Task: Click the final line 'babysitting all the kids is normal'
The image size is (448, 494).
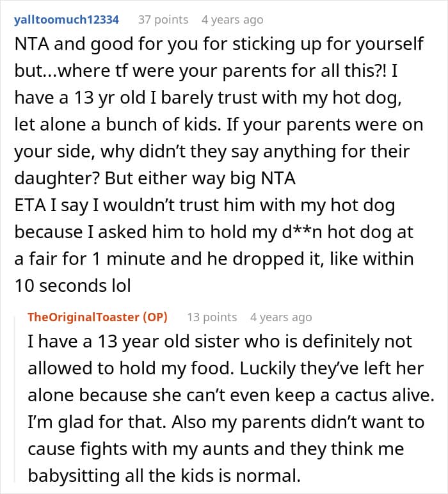Action: [x=164, y=475]
